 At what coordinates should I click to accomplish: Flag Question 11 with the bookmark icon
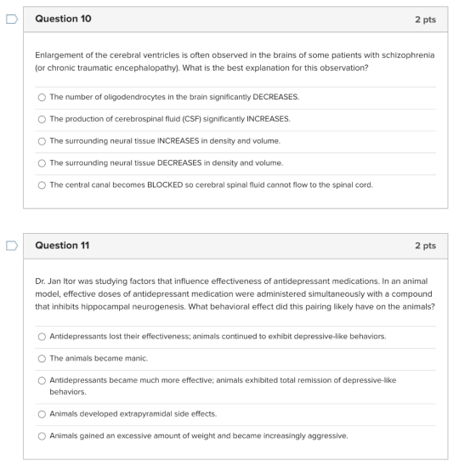click(12, 246)
